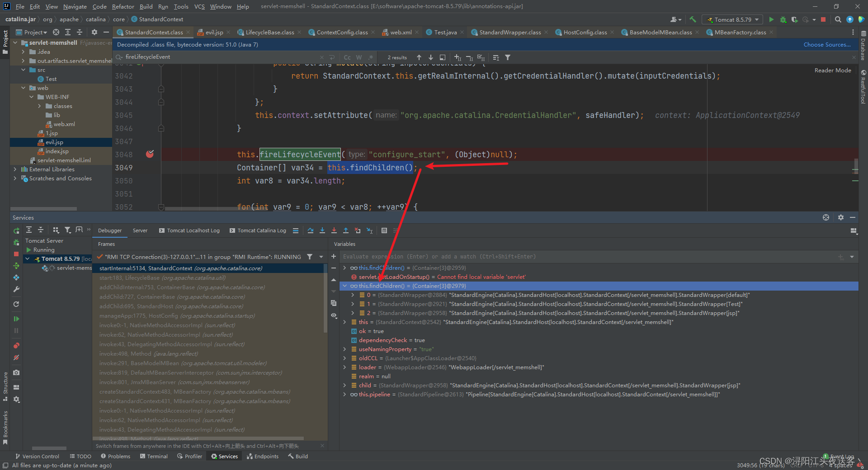Click Force Step Into red arrow

334,230
